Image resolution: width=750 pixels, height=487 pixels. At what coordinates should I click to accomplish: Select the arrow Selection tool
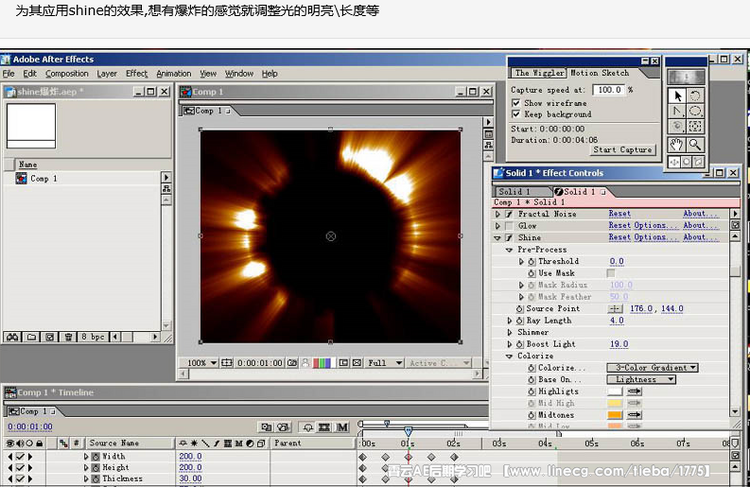click(677, 96)
